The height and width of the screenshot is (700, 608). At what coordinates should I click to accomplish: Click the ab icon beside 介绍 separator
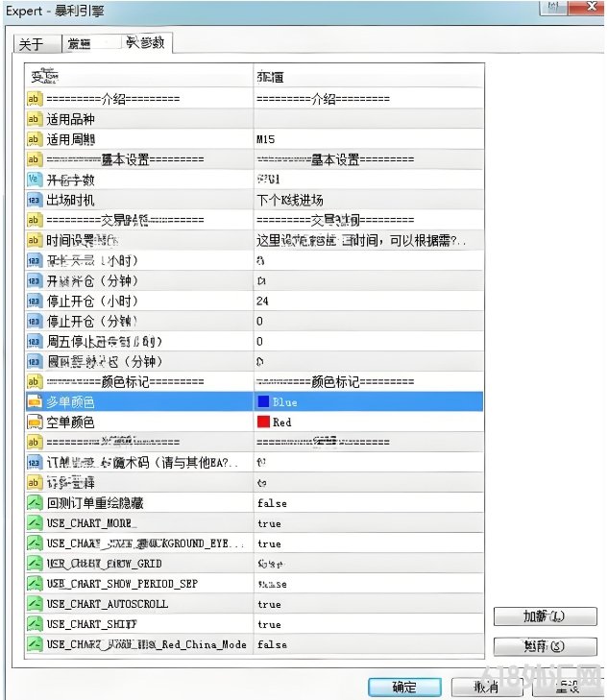coord(34,99)
